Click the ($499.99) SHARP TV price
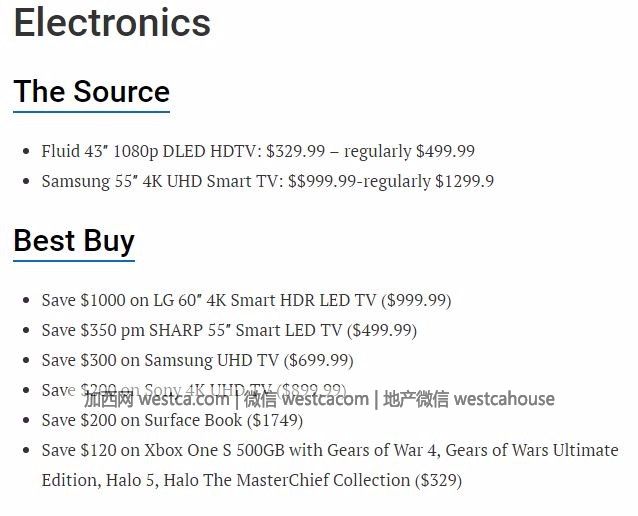The width and height of the screenshot is (638, 516). tap(382, 330)
